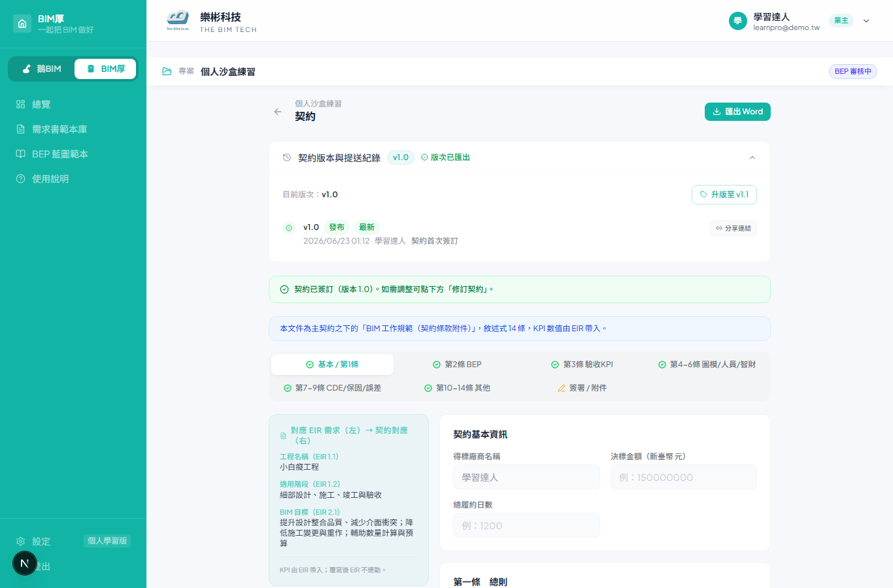Click the 個人沙盒練習 project title
The width and height of the screenshot is (893, 588).
[x=227, y=71]
